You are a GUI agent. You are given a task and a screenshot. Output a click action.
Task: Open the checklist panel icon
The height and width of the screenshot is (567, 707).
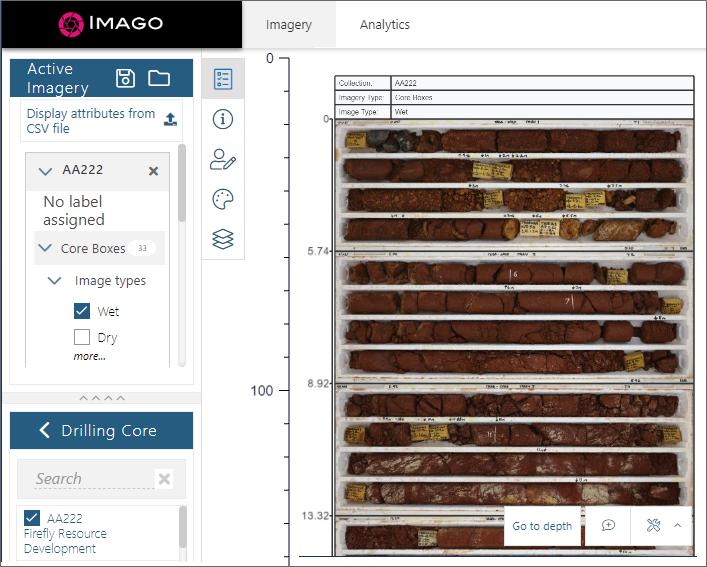223,79
